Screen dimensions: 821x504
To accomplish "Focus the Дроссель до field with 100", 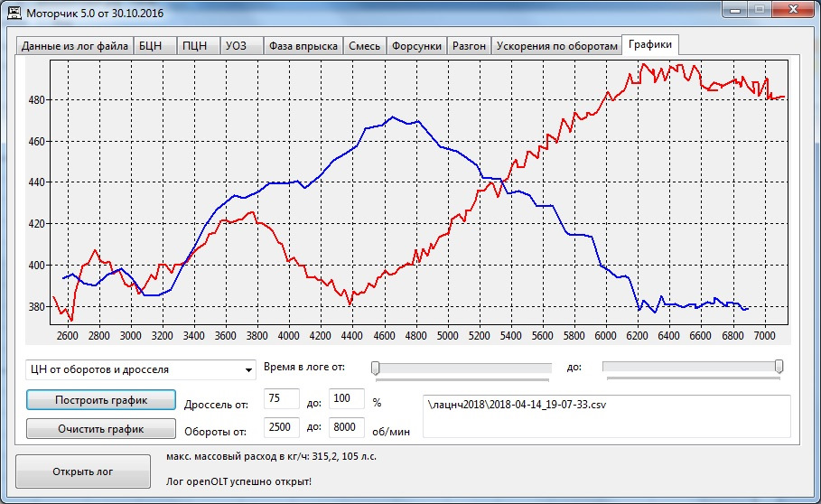I will tap(346, 399).
